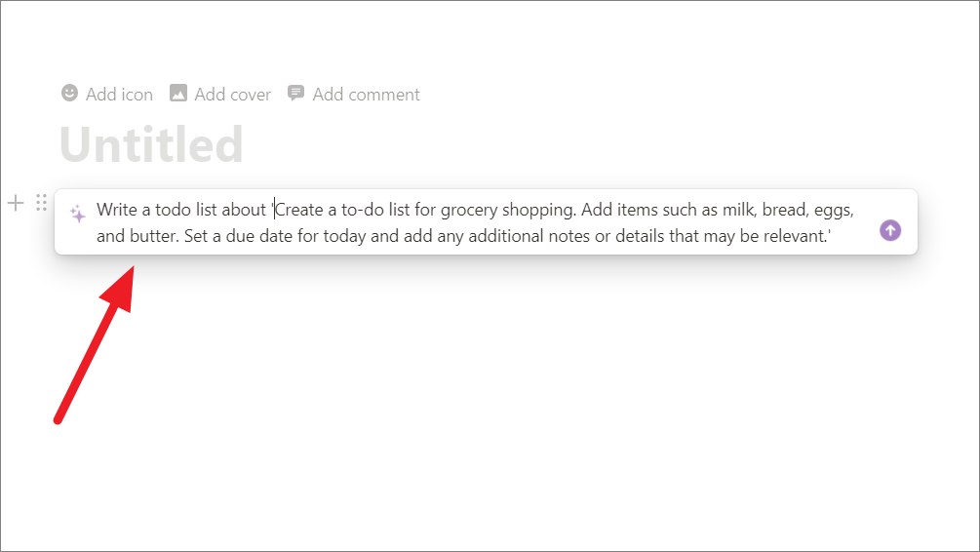Click the six-dot block drag handle
This screenshot has width=980, height=552.
[41, 203]
